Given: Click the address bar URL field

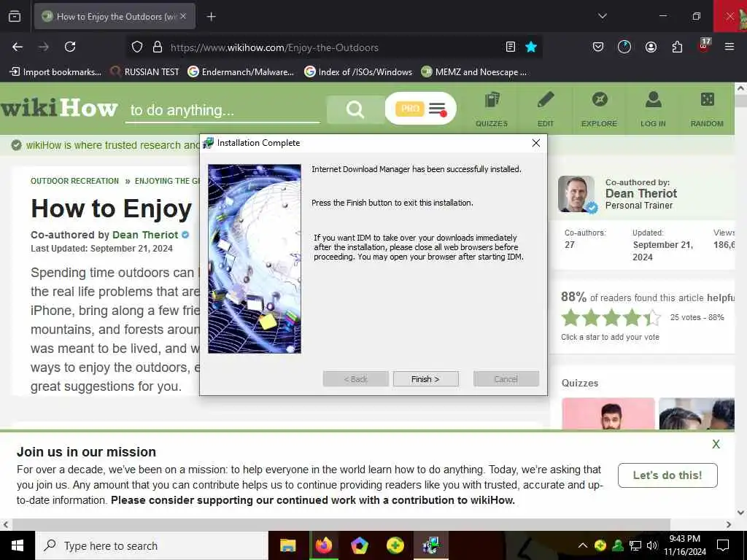Looking at the screenshot, I should (x=333, y=47).
